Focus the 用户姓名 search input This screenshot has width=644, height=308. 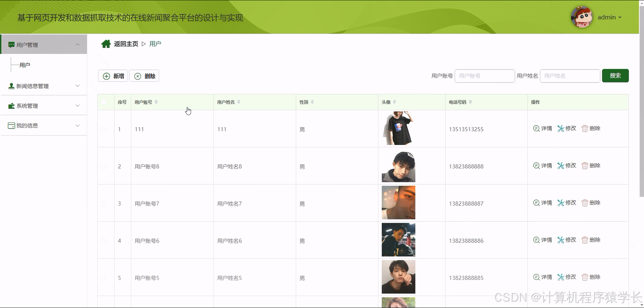570,76
